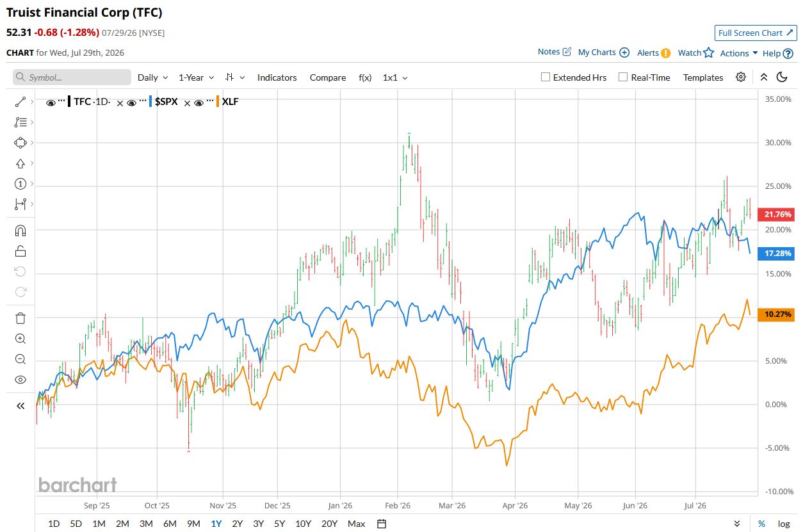Click the undo arrow icon
This screenshot has width=803, height=532.
click(20, 271)
